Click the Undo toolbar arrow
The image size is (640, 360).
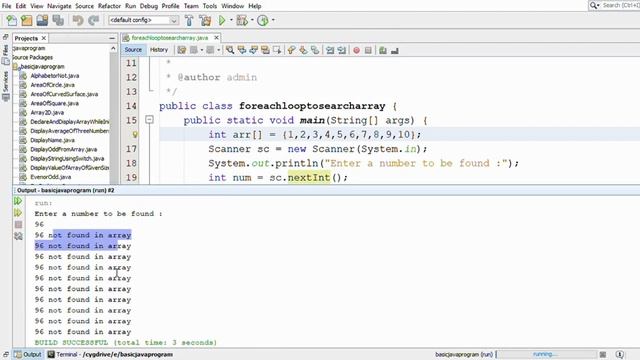tap(78, 20)
